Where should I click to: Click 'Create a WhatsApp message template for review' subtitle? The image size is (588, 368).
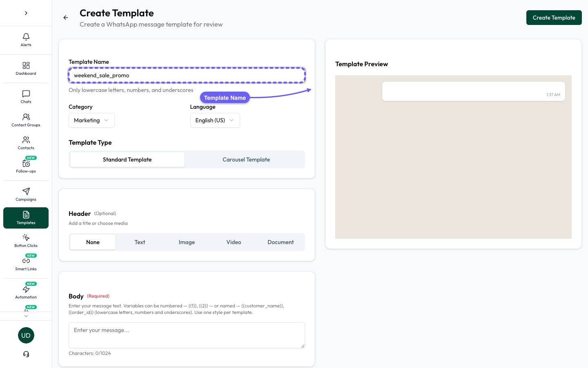[x=151, y=25]
